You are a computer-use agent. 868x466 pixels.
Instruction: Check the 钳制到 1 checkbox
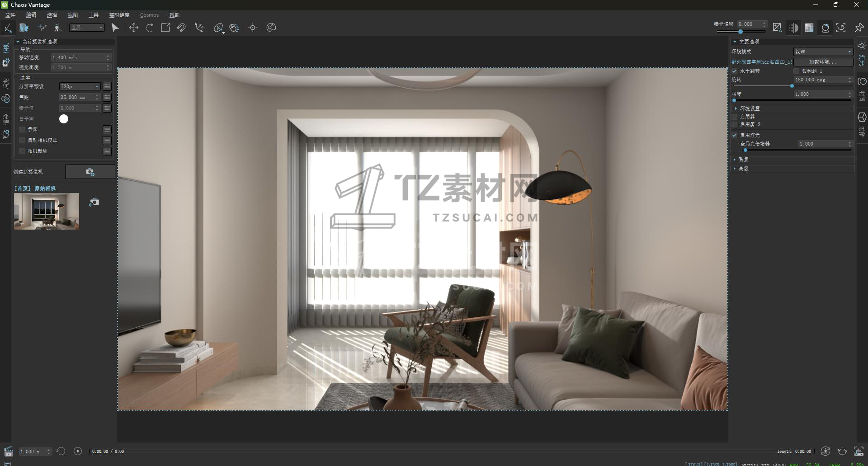[x=797, y=71]
